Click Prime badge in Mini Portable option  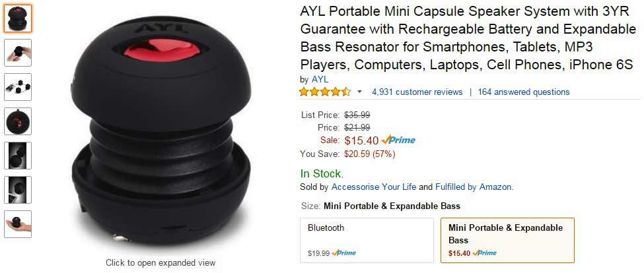click(x=484, y=253)
